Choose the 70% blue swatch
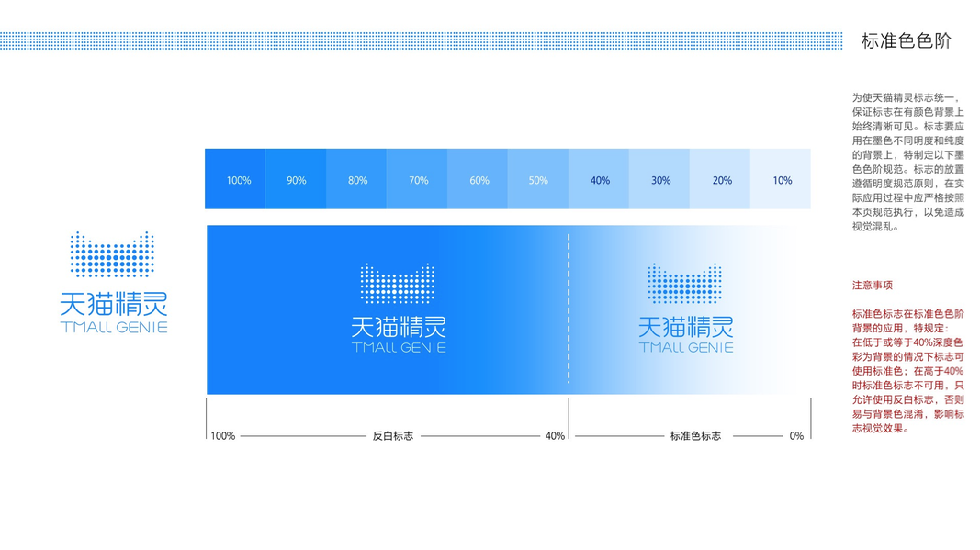 coord(417,179)
